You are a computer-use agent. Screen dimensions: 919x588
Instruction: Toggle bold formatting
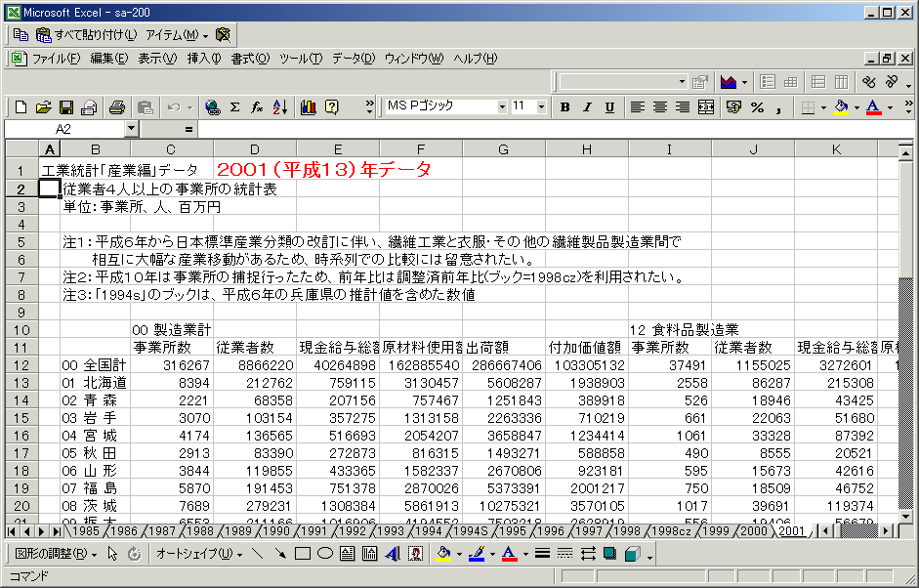(x=564, y=107)
